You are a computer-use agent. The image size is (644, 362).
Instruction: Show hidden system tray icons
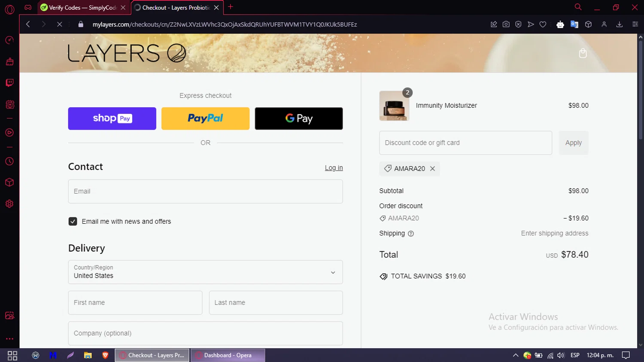pos(516,356)
